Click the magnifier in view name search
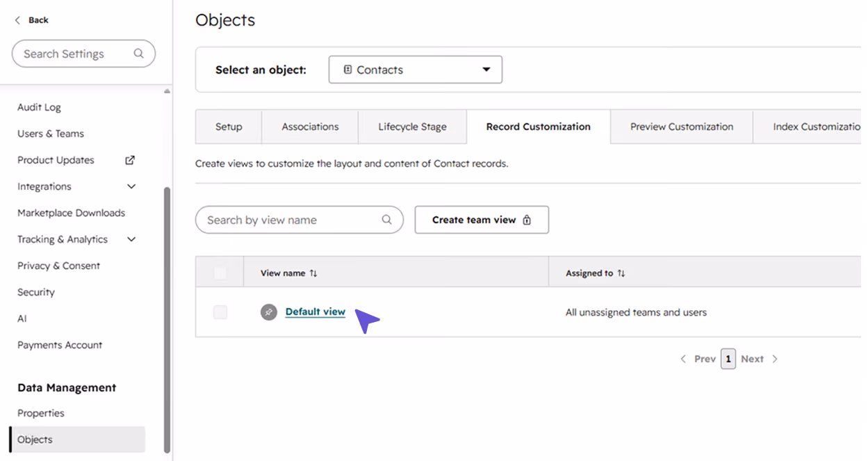The image size is (868, 461). click(387, 220)
